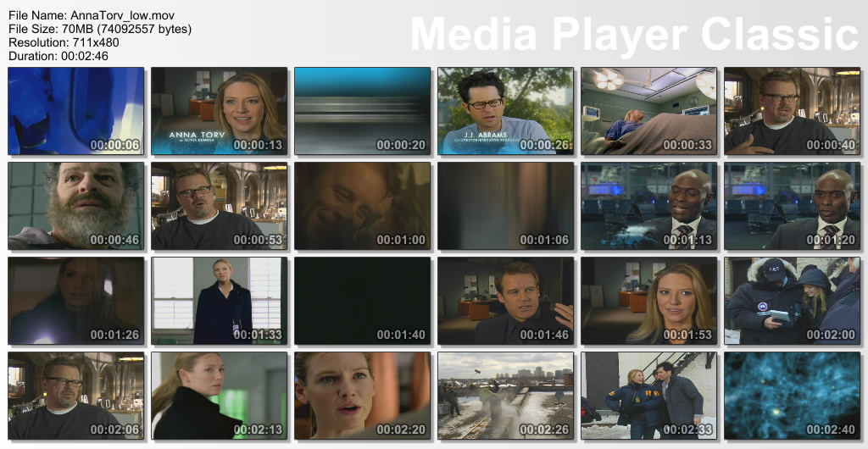Image resolution: width=868 pixels, height=449 pixels.
Task: Select the thumbnail stamped 00:00:40
Action: (x=793, y=111)
